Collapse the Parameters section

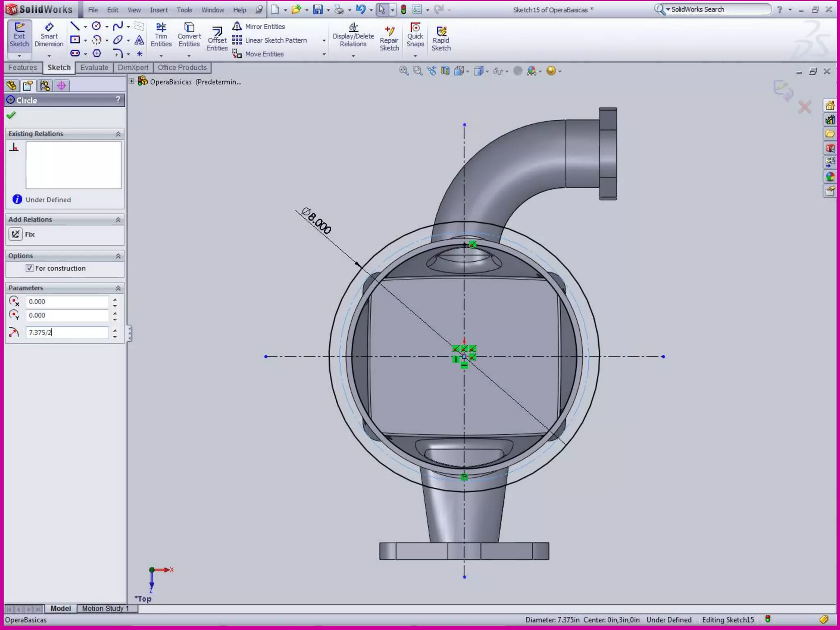coord(118,288)
